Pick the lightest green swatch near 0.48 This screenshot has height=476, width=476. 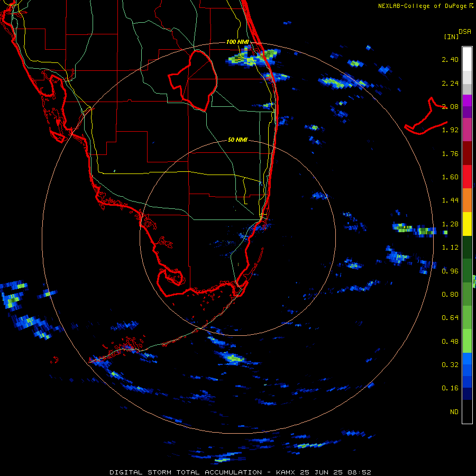[467, 341]
